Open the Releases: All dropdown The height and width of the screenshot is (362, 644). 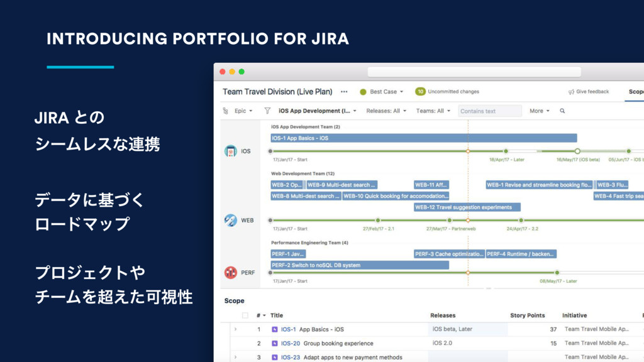point(386,111)
